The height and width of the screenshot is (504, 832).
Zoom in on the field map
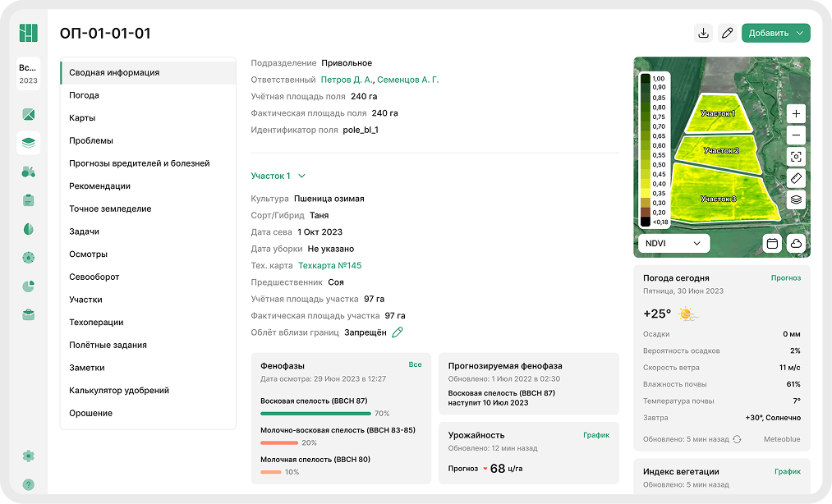click(796, 113)
